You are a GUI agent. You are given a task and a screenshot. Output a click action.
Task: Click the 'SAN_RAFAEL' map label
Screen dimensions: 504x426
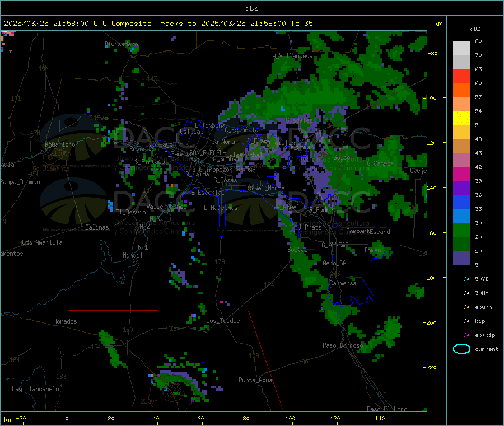(206, 153)
